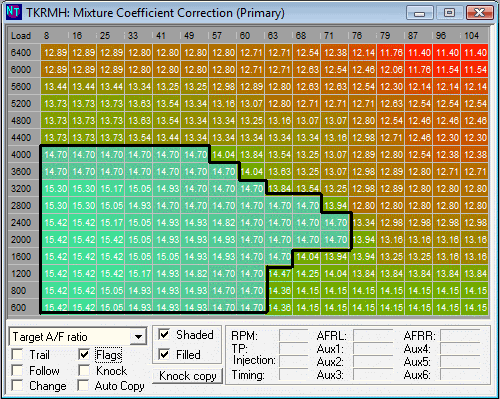The width and height of the screenshot is (500, 399).
Task: Select cell 15.17 in the 3200 row
Action: [x=111, y=189]
